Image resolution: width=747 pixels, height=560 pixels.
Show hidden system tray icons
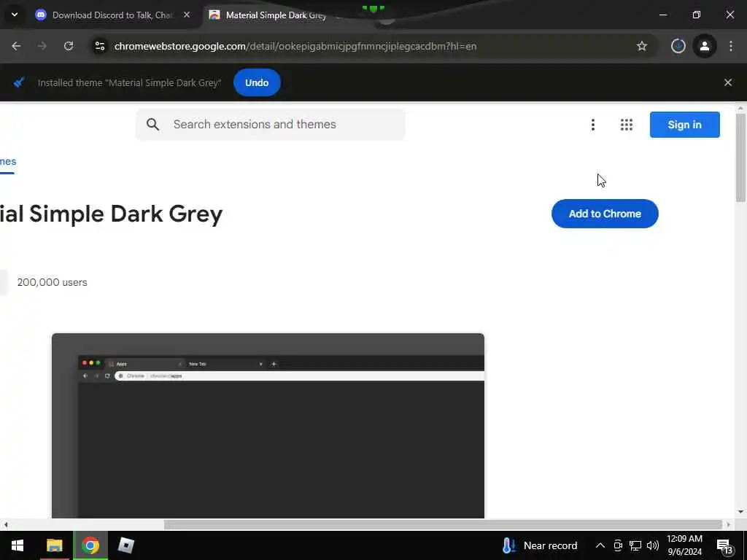pyautogui.click(x=600, y=545)
